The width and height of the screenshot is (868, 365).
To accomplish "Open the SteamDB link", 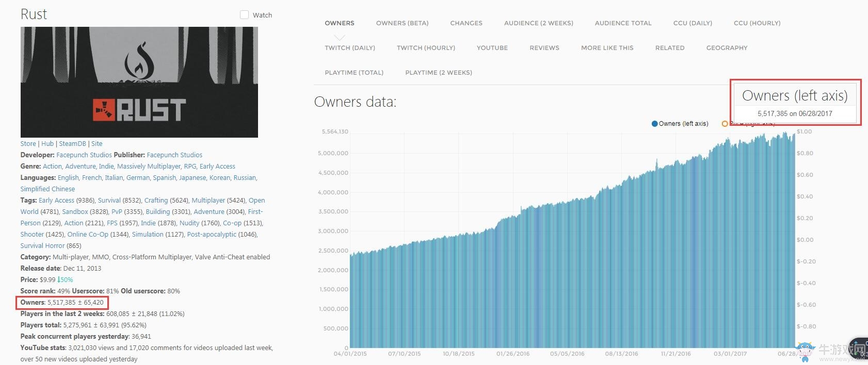I will point(72,144).
